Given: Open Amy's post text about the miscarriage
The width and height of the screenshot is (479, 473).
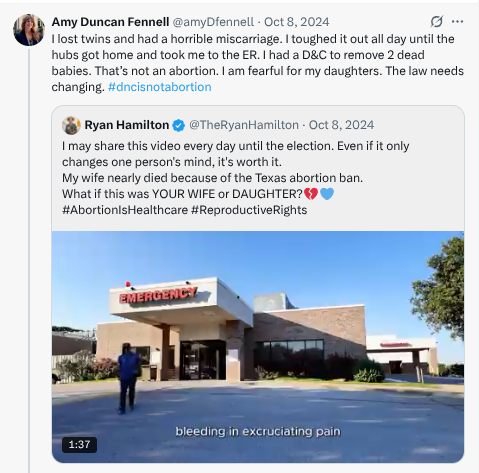Looking at the screenshot, I should 257,63.
